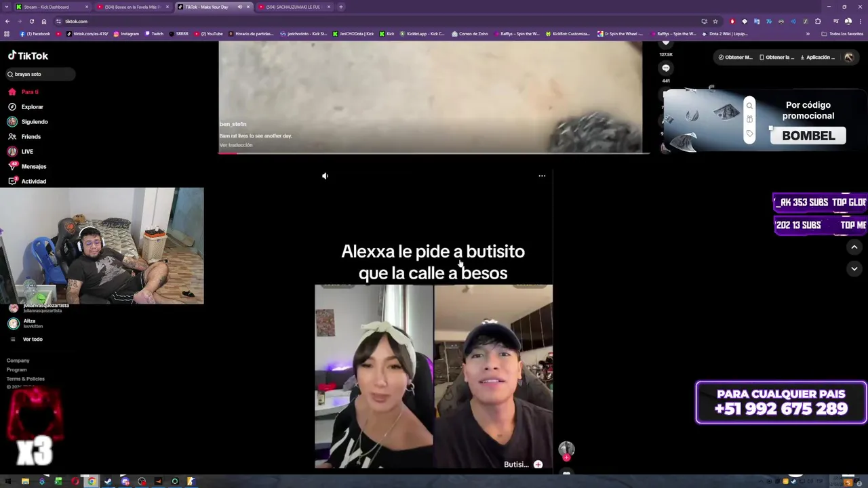Open the Facebook bookmark
Screen dimensions: 868x488
click(x=35, y=33)
